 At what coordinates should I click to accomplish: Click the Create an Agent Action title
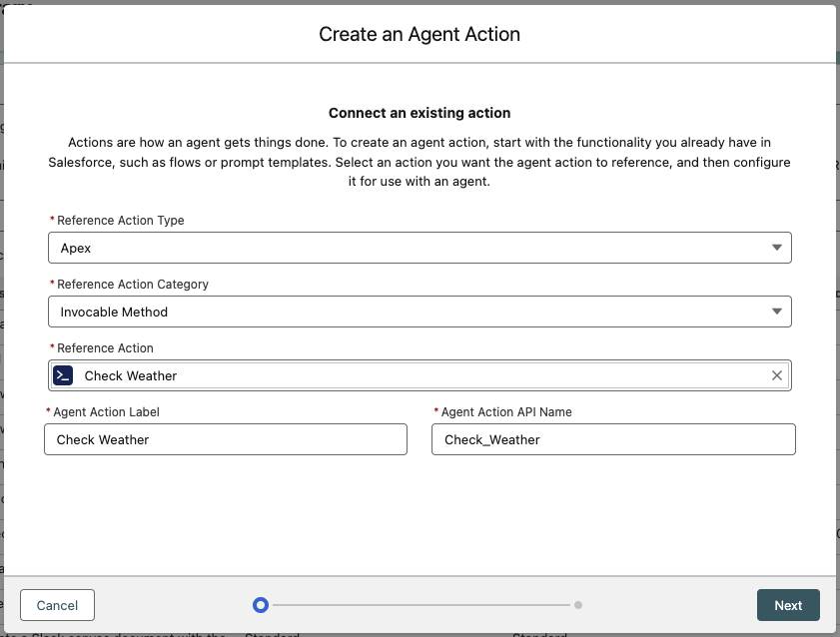[420, 34]
